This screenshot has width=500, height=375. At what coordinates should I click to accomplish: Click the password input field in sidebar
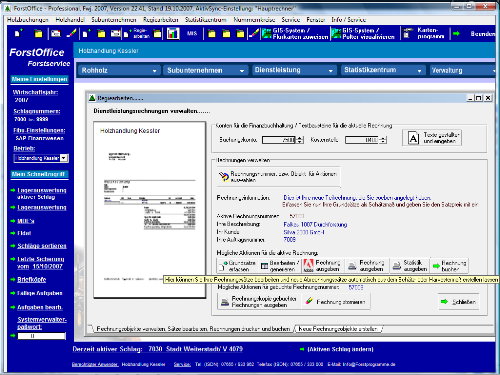coord(42,336)
